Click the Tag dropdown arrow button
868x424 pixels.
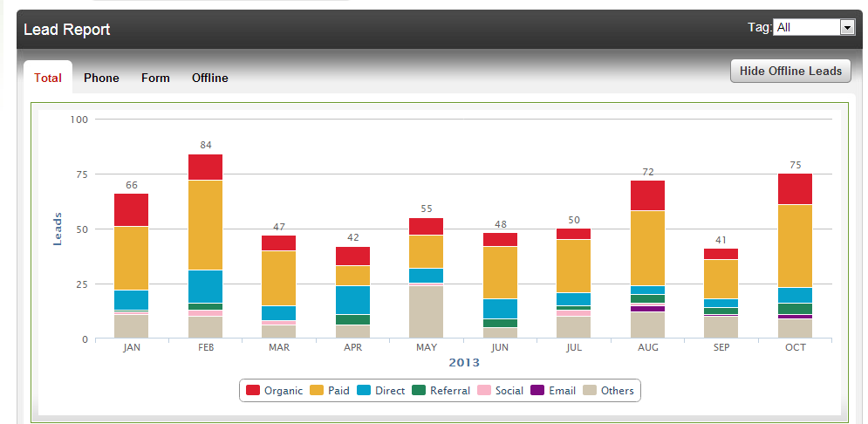tap(848, 27)
